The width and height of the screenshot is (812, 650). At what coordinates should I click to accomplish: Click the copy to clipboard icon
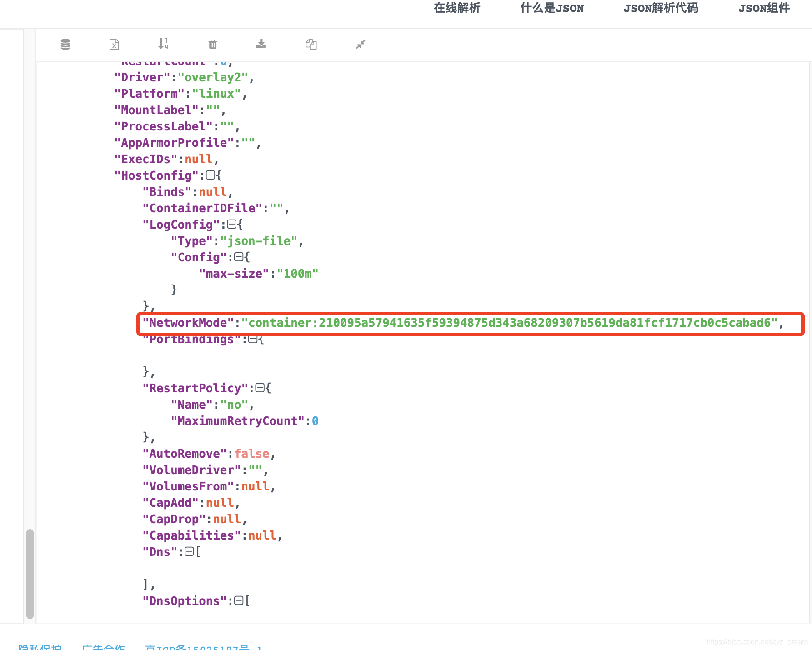pos(311,44)
